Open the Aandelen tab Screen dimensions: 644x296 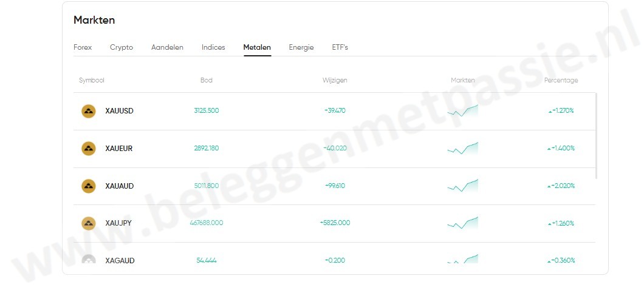pos(167,47)
